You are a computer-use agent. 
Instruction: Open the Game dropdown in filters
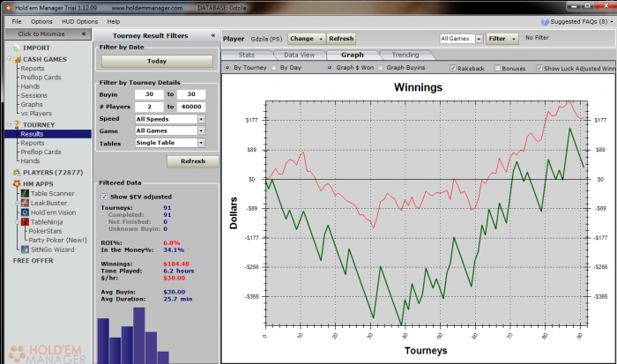201,131
